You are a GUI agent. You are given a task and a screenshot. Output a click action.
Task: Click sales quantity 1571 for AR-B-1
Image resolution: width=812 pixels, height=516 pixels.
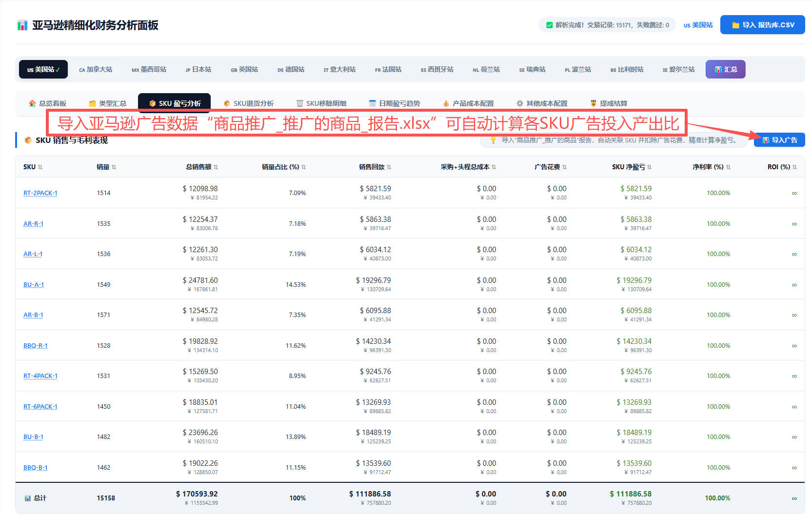click(x=103, y=315)
